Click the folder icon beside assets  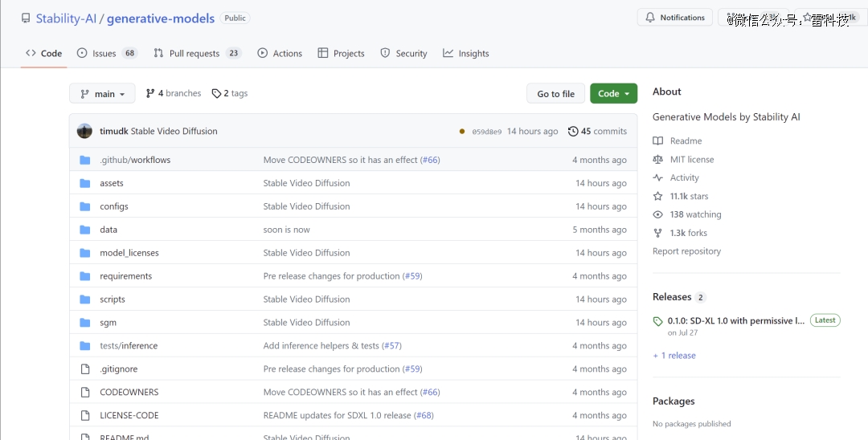(x=84, y=183)
